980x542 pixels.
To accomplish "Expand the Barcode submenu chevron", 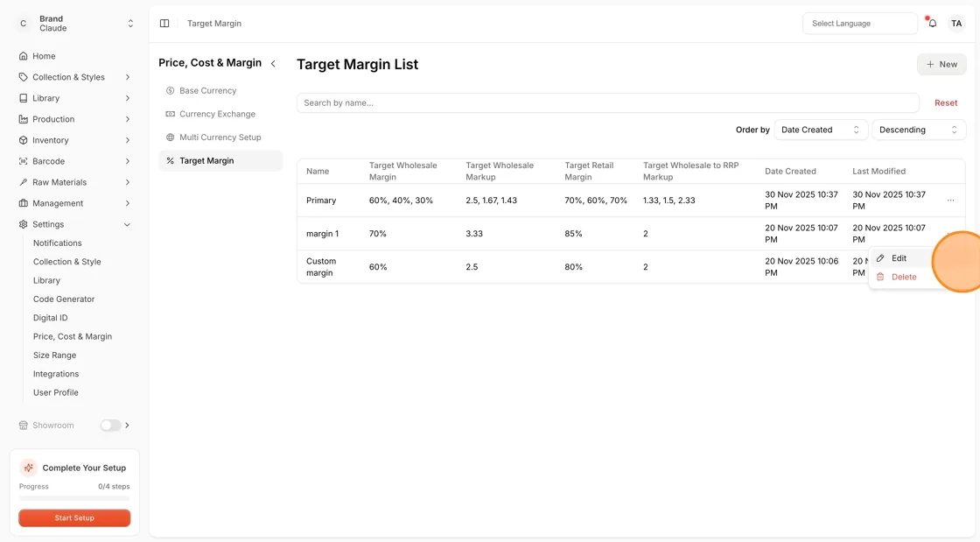I will pyautogui.click(x=128, y=161).
